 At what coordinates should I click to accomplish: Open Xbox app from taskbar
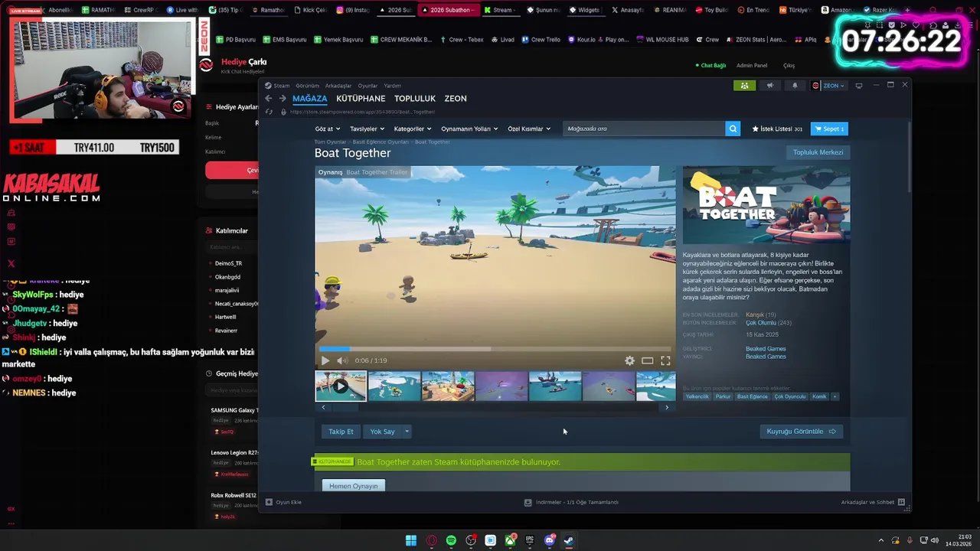(510, 540)
